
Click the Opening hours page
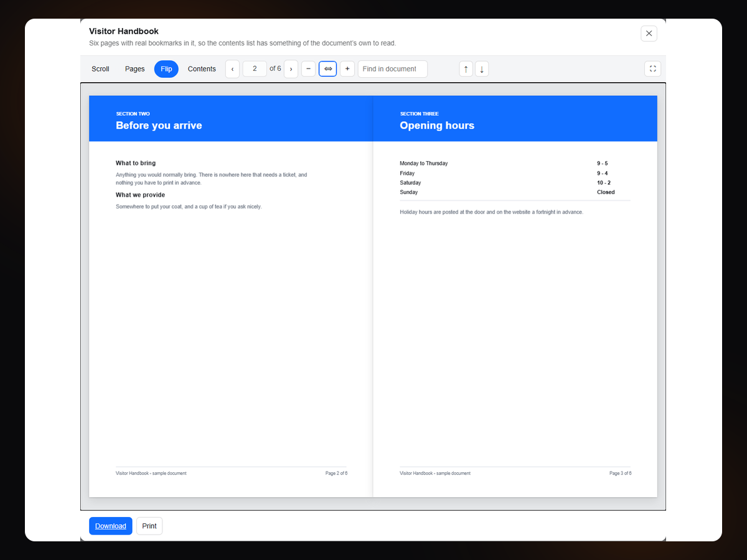(x=515, y=296)
